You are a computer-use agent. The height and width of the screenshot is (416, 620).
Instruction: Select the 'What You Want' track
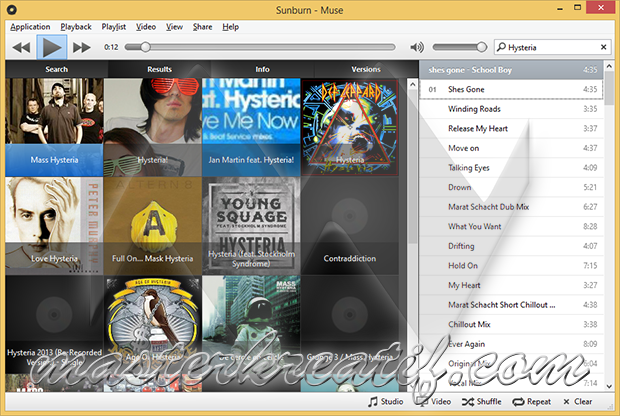511,226
